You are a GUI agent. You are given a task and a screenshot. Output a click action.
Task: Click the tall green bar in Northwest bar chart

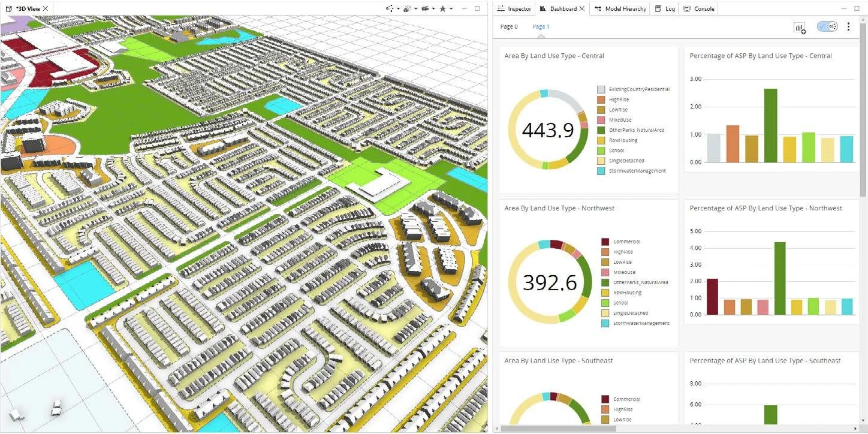pos(780,278)
